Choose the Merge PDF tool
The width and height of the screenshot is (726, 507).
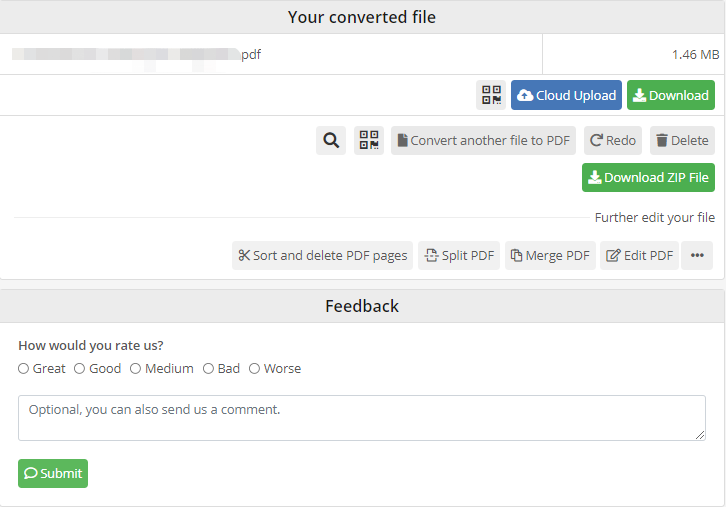550,255
